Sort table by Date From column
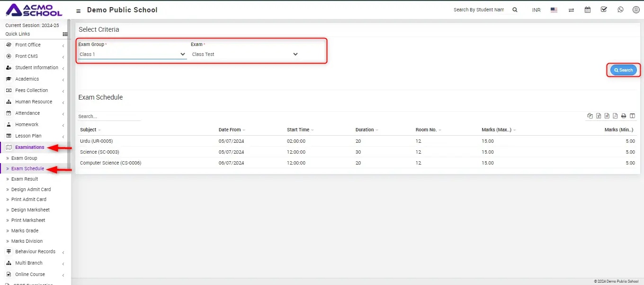The height and width of the screenshot is (285, 644). click(x=230, y=129)
